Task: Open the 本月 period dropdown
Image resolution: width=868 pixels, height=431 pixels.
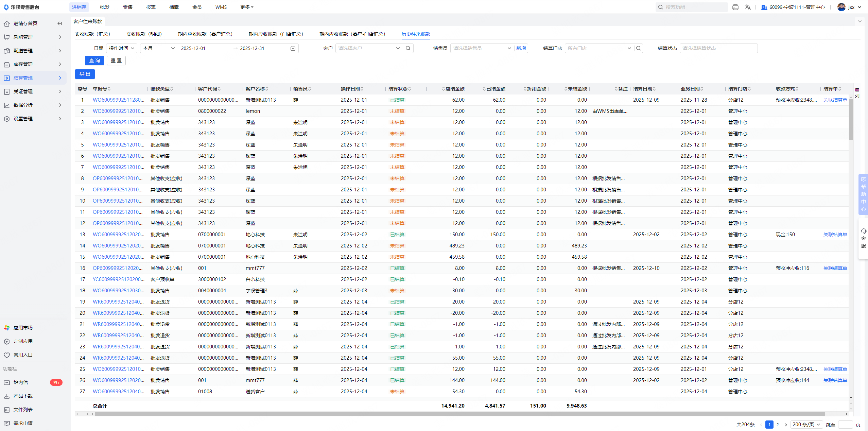Action: pos(158,48)
